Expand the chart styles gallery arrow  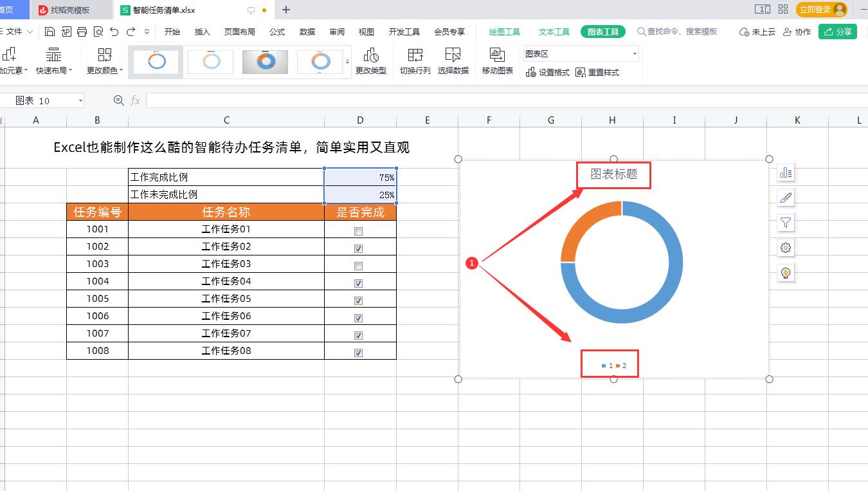[346, 62]
